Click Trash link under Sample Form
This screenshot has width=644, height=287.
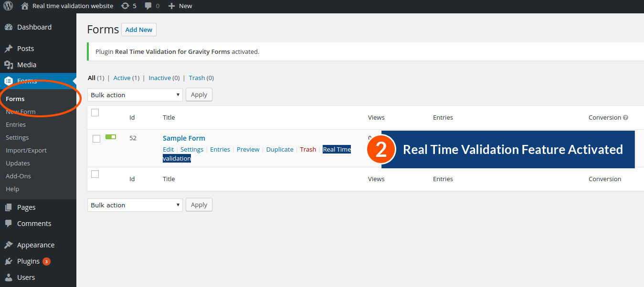(308, 149)
